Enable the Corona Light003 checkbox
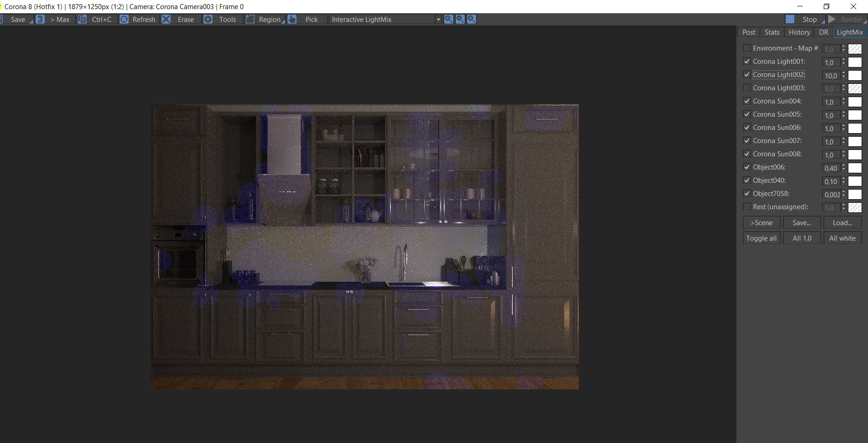Viewport: 868px width, 443px height. tap(747, 88)
